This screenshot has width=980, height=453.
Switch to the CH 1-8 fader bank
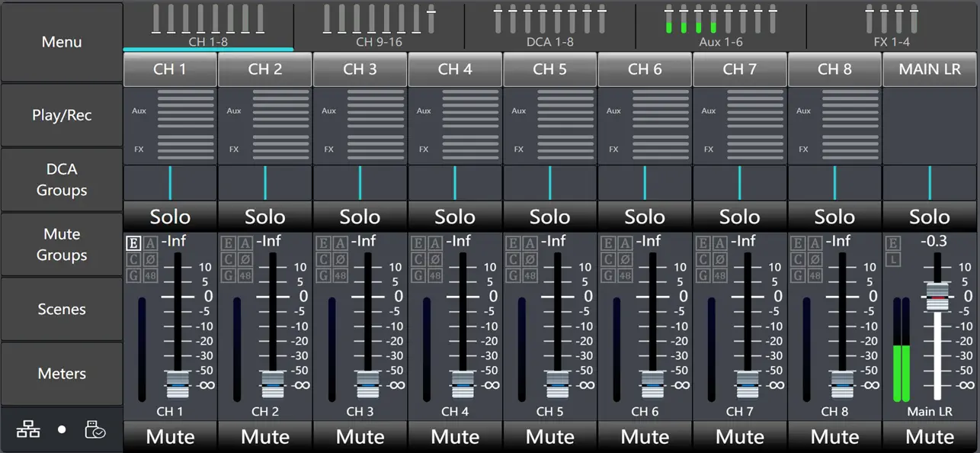point(208,25)
